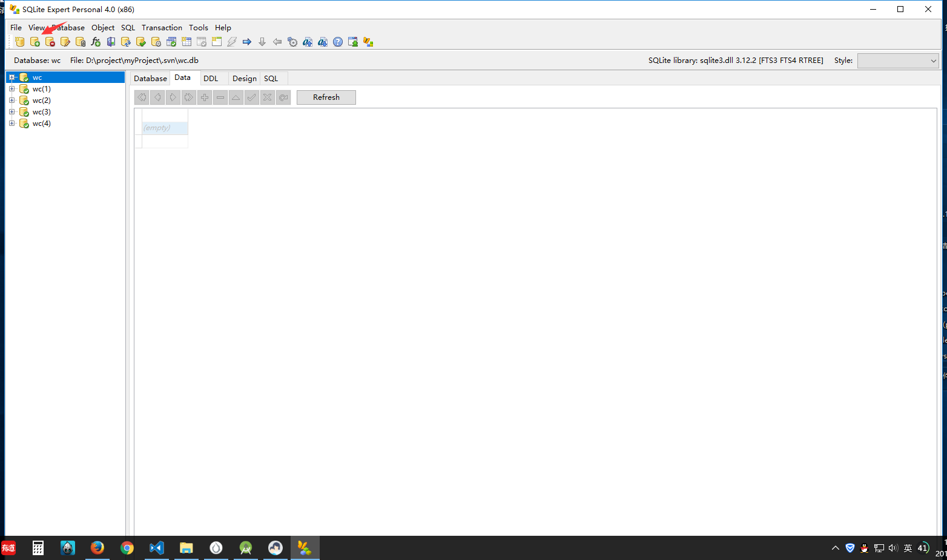Viewport: 947px width, 560px height.
Task: Switch to the Design tab
Action: (245, 79)
